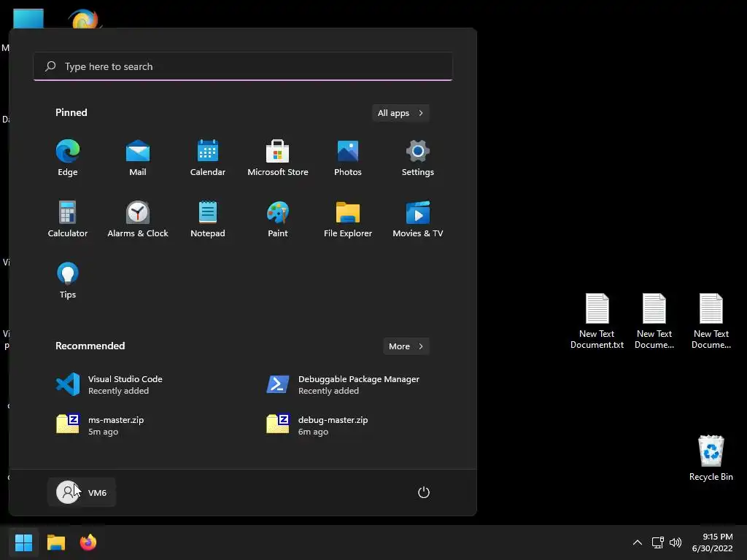Open the volume tray icon
Screen dimensions: 747x560
(676, 542)
